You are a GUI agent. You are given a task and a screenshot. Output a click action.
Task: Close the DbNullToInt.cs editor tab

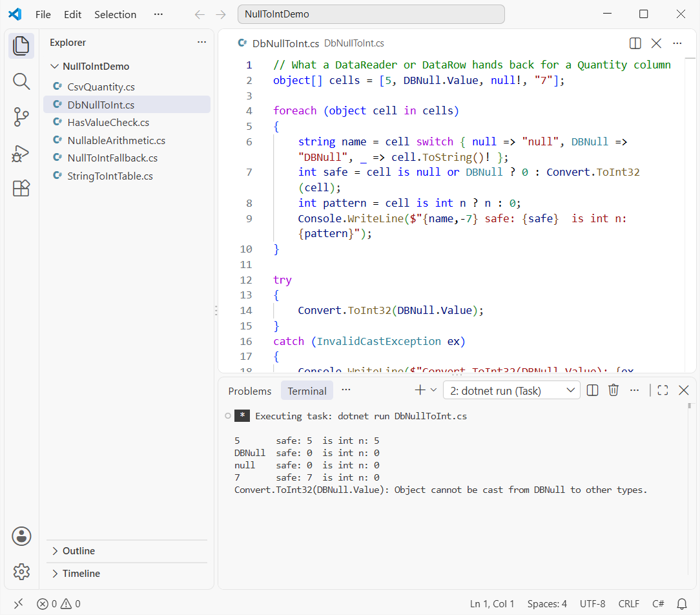click(x=656, y=43)
